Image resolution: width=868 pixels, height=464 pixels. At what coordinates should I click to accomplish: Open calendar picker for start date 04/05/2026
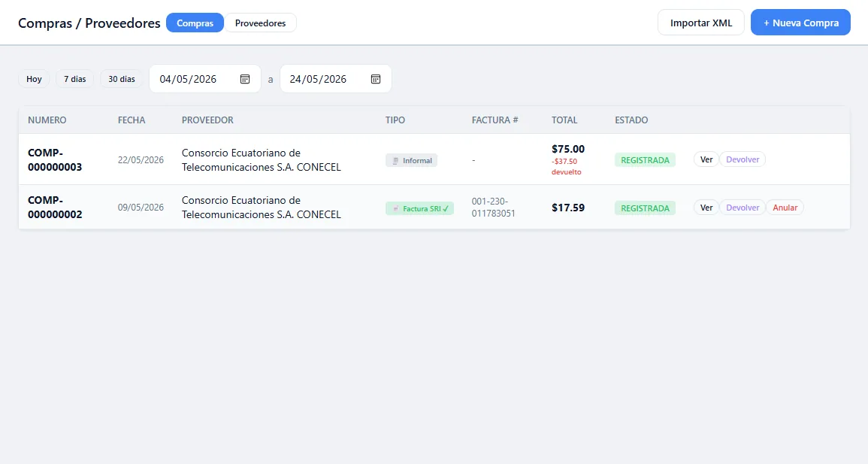click(245, 79)
